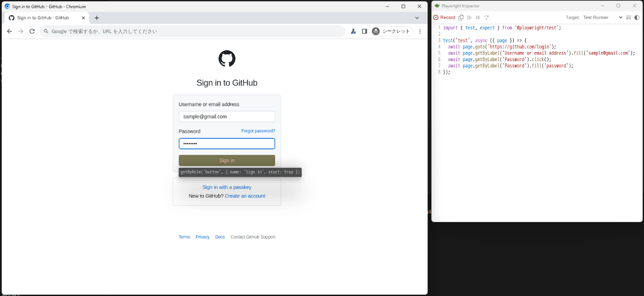Click the import statement on line 1
Screen dimensions: 644x296
click(502, 28)
